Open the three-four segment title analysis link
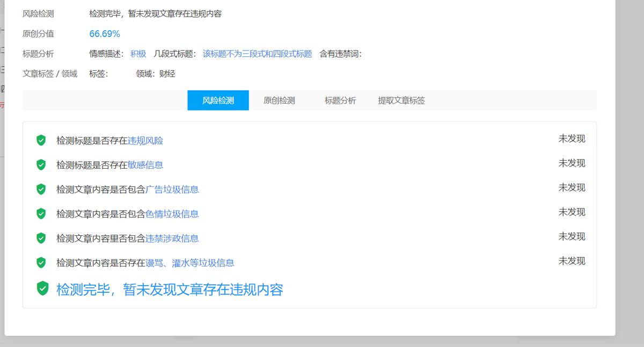This screenshot has width=644, height=347. (258, 54)
